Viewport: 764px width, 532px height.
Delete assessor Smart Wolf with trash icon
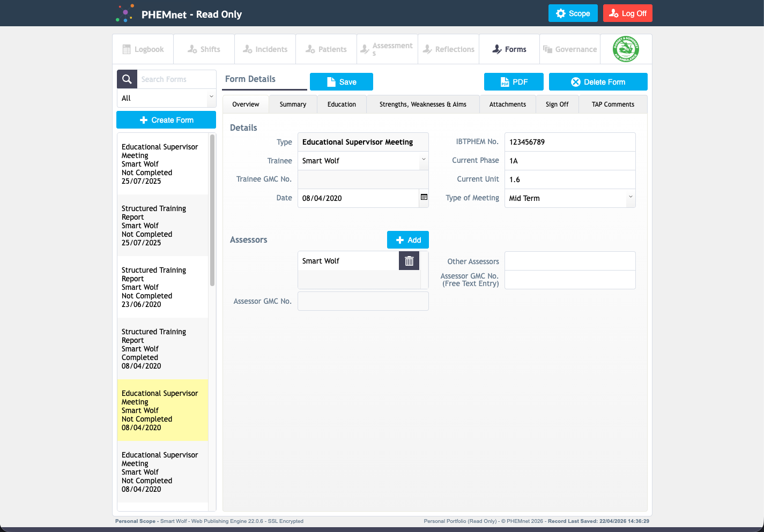[409, 261]
